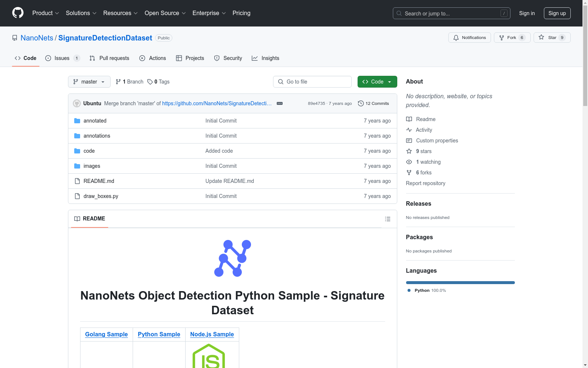Click the watching eye icon
The image size is (588, 368).
409,162
